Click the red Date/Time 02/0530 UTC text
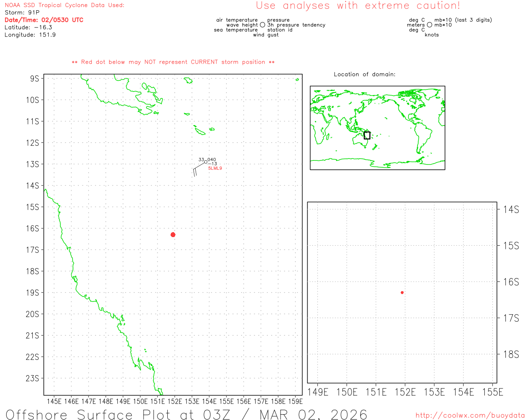The height and width of the screenshot is (420, 525). click(x=44, y=20)
